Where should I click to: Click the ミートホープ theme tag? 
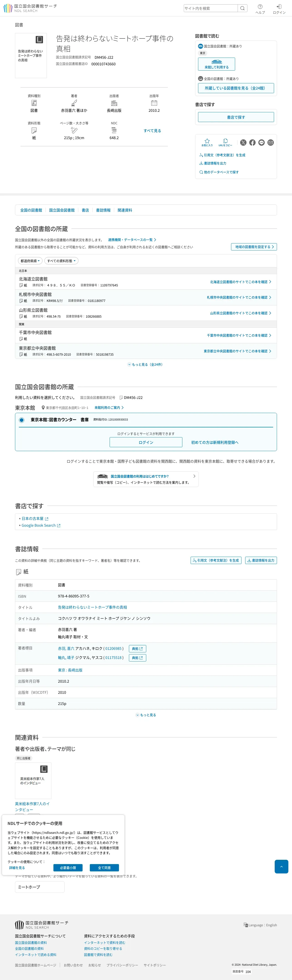click(x=40, y=887)
